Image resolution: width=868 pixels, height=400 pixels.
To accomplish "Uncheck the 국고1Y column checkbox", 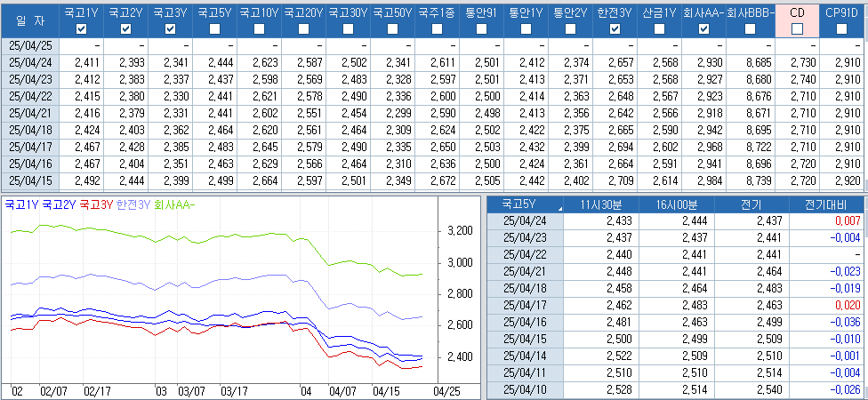I will click(82, 29).
